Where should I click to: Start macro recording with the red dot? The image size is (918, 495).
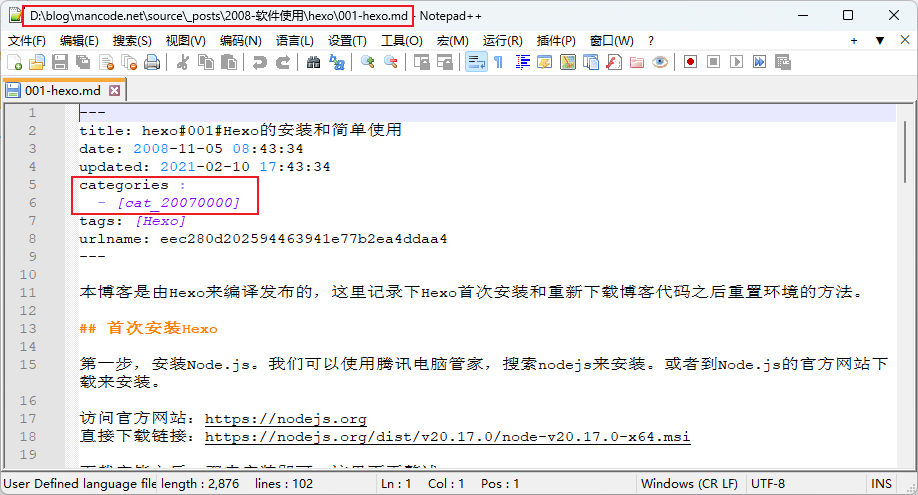coord(690,62)
